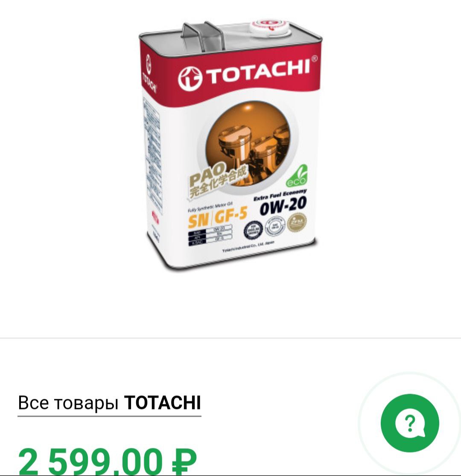
Task: Click the gold round seal beside the badges
Action: (x=297, y=222)
